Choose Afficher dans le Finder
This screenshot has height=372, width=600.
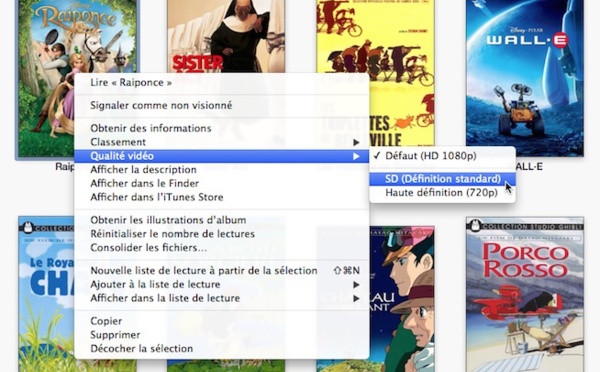(222, 183)
